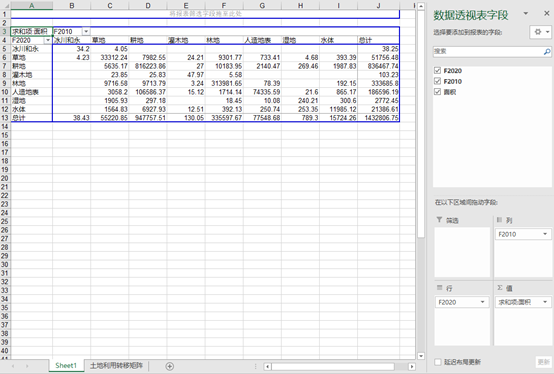Select the 湿地 column header cell in row 4
This screenshot has width=554, height=374.
[300, 40]
